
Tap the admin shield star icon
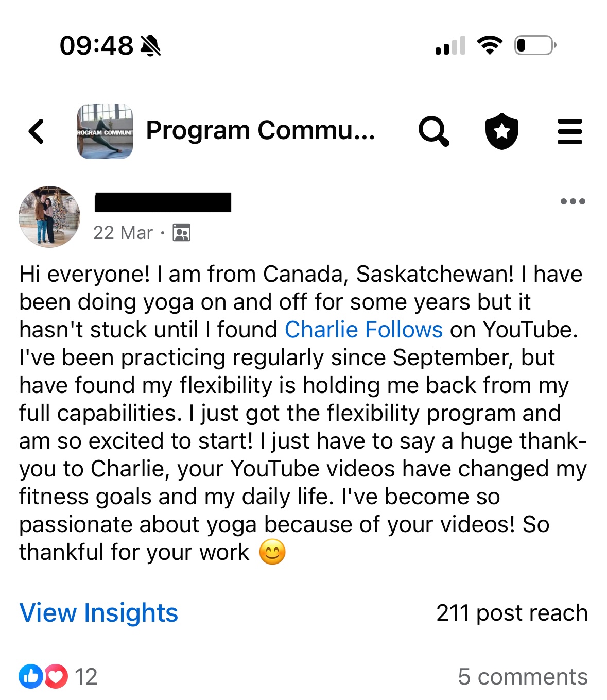coord(501,131)
